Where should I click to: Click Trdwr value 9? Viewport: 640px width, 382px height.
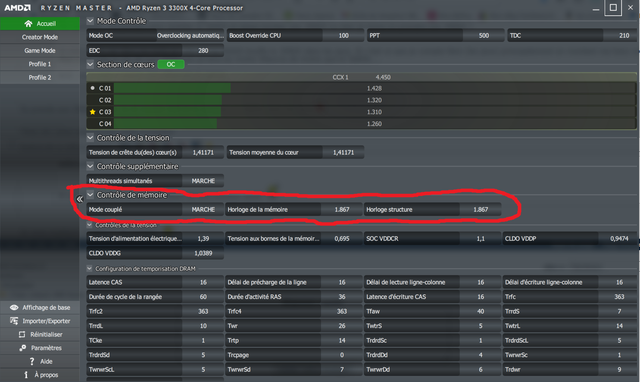[x=618, y=369]
